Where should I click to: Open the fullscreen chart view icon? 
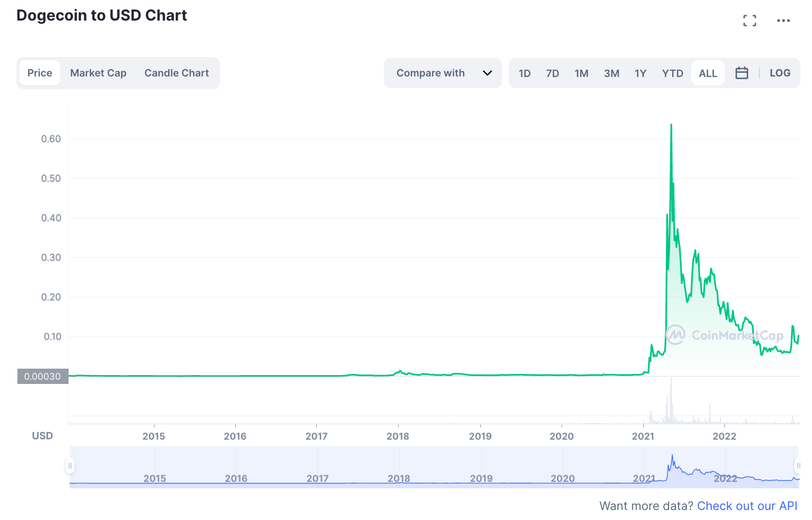coord(749,21)
